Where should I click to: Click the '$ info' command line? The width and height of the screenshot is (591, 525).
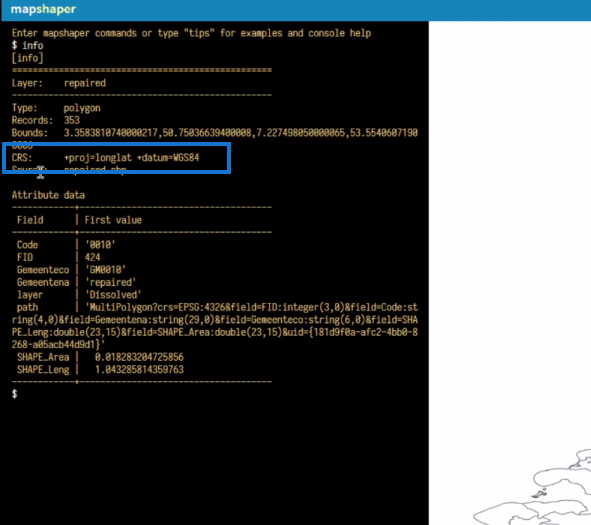click(28, 46)
